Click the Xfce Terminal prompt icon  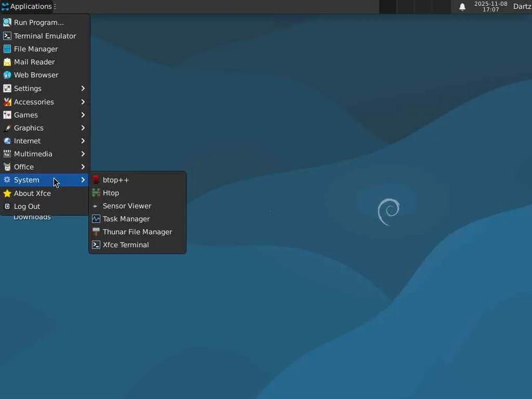[96, 245]
